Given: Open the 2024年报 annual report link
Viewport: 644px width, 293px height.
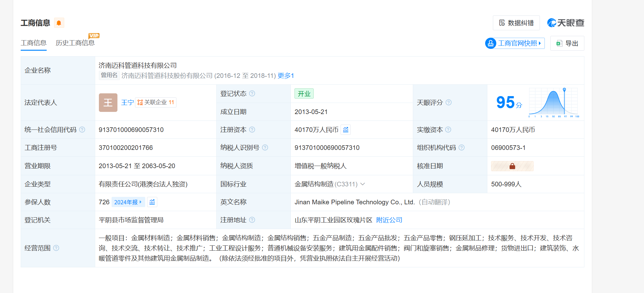Looking at the screenshot, I should tap(128, 202).
